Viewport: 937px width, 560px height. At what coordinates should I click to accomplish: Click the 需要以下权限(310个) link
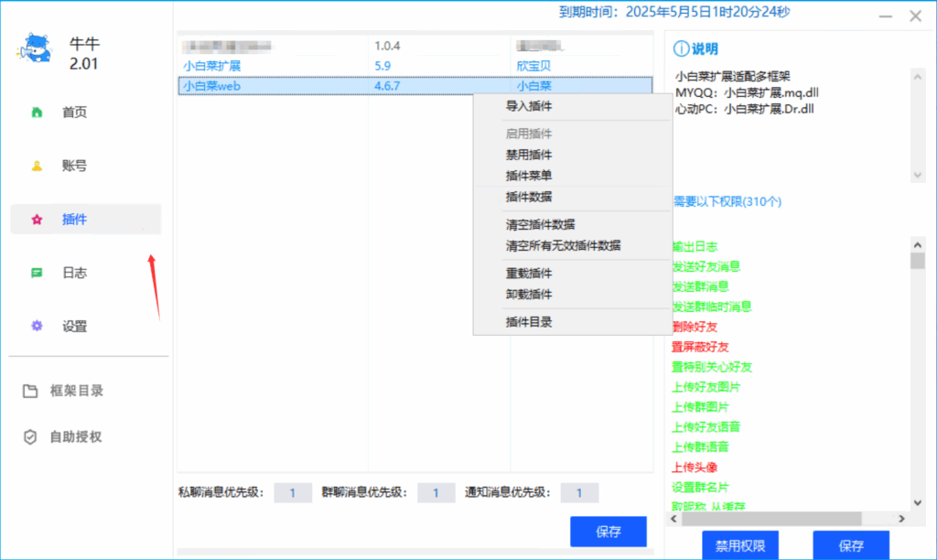click(727, 201)
